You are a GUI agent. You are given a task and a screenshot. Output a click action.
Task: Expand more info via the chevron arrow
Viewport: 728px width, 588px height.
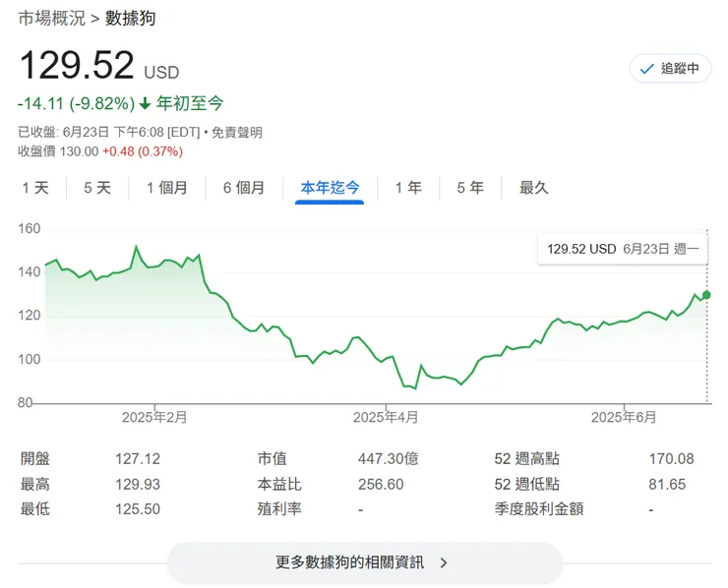[444, 563]
